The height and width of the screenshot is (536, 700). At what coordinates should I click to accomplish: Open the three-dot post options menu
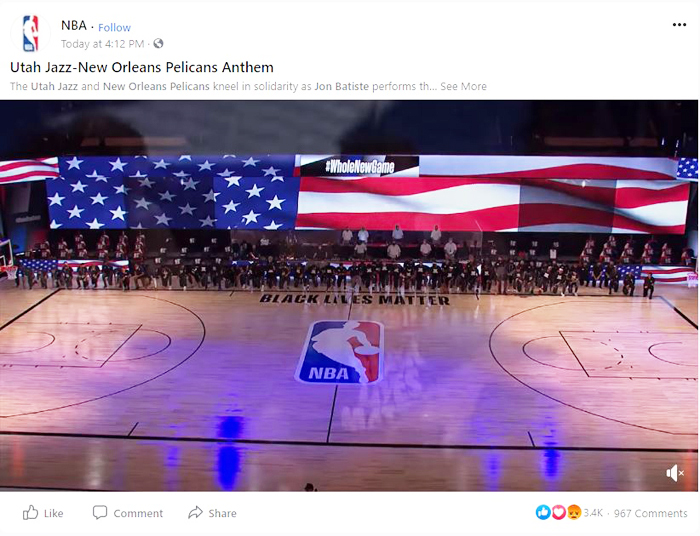pos(679,25)
